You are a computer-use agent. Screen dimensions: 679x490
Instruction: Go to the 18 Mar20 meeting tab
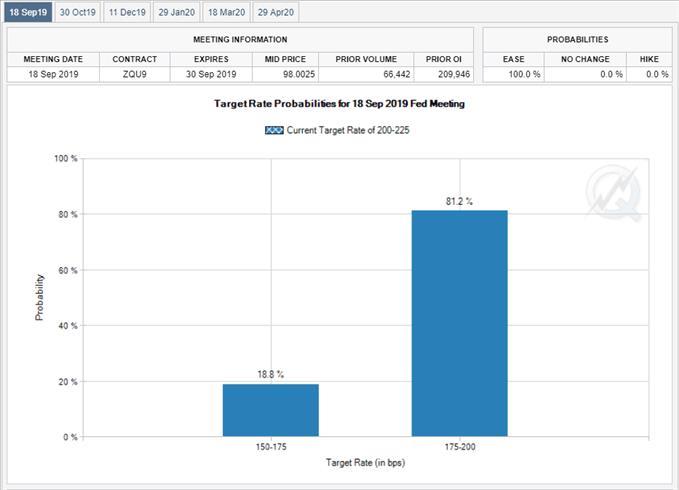[x=226, y=12]
